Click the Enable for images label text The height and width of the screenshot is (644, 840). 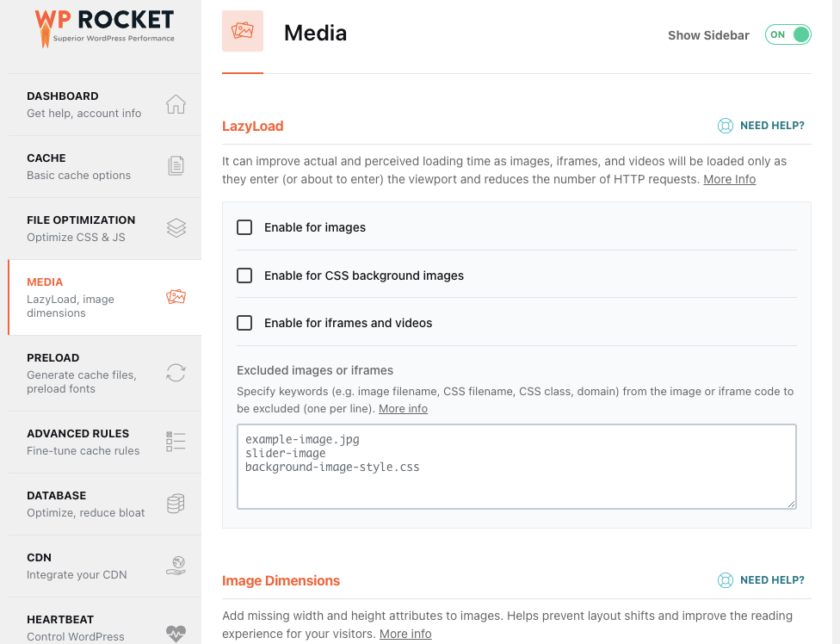pos(315,227)
